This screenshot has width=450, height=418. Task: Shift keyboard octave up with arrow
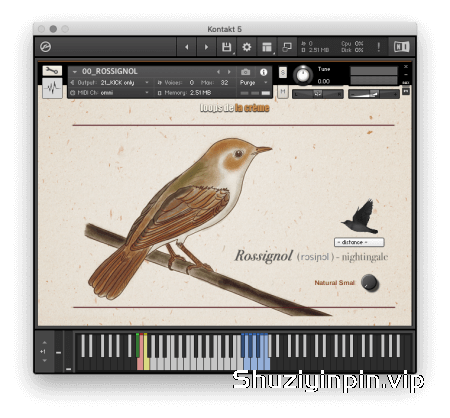click(45, 343)
